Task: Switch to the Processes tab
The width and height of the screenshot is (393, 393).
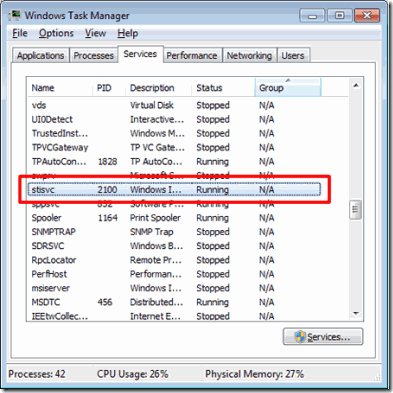Action: 94,55
